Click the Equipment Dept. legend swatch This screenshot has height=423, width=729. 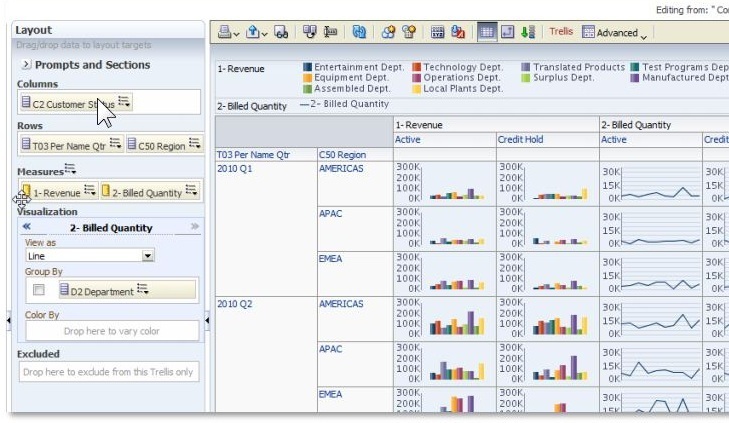[x=307, y=78]
